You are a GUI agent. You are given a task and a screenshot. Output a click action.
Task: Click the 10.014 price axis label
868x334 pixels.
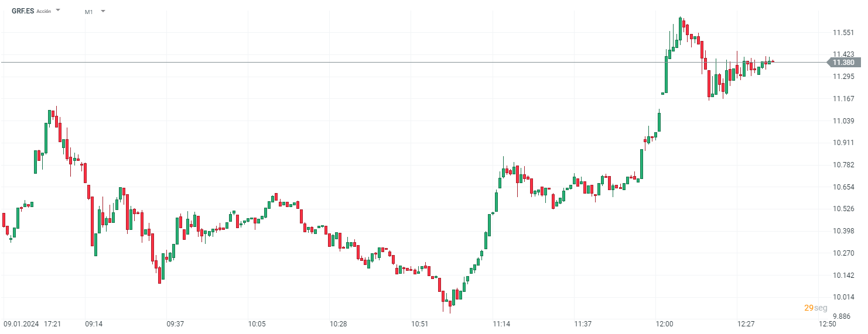843,297
